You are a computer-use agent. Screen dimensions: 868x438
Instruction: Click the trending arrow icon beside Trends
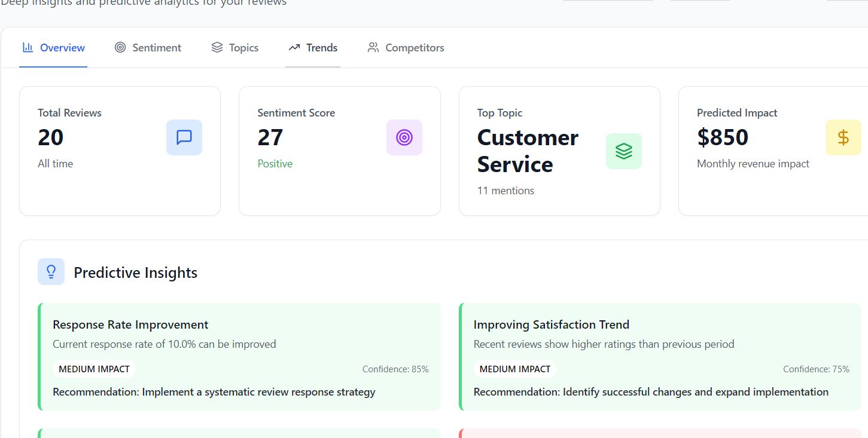pos(294,47)
